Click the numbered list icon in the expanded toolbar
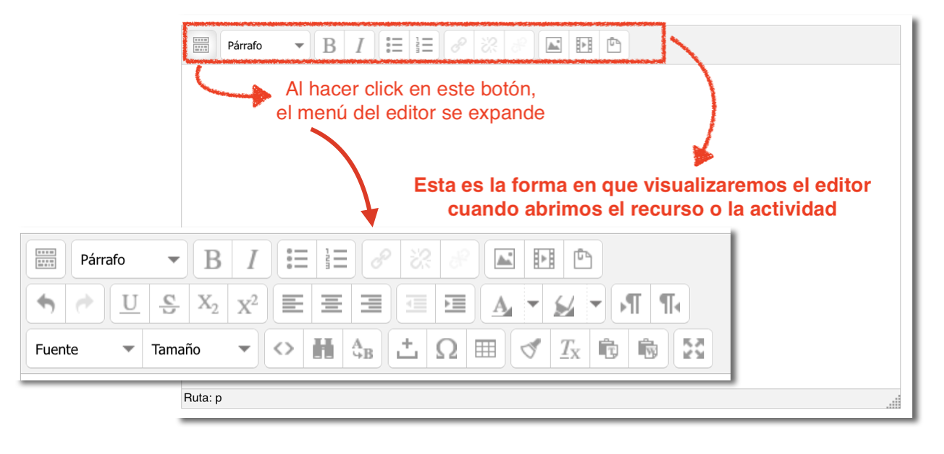Screen dimensions: 944x454 coord(336,260)
